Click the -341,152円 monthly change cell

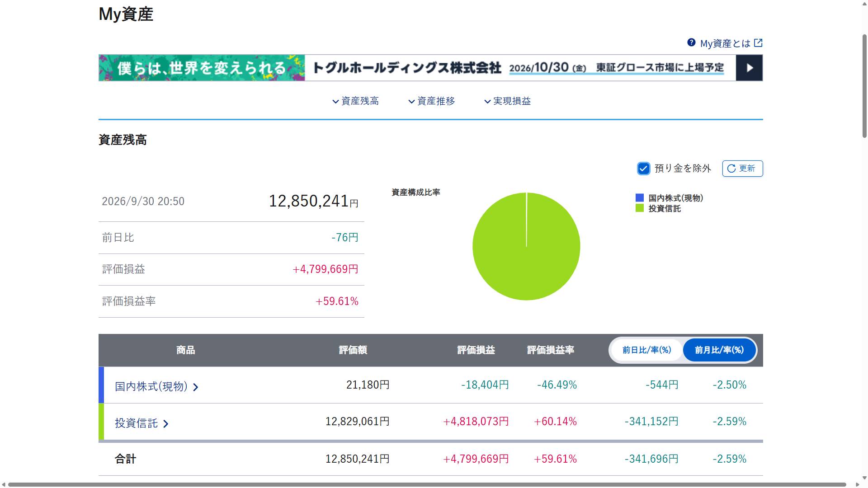click(x=651, y=422)
